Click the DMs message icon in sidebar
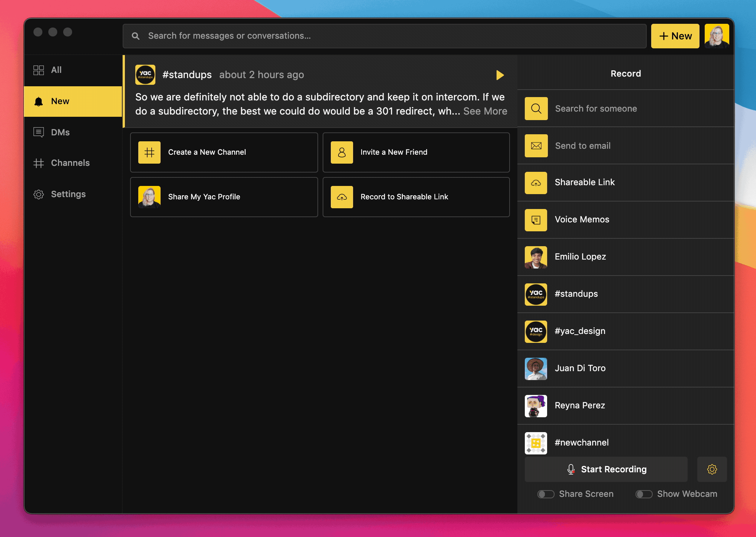The width and height of the screenshot is (756, 537). (39, 132)
